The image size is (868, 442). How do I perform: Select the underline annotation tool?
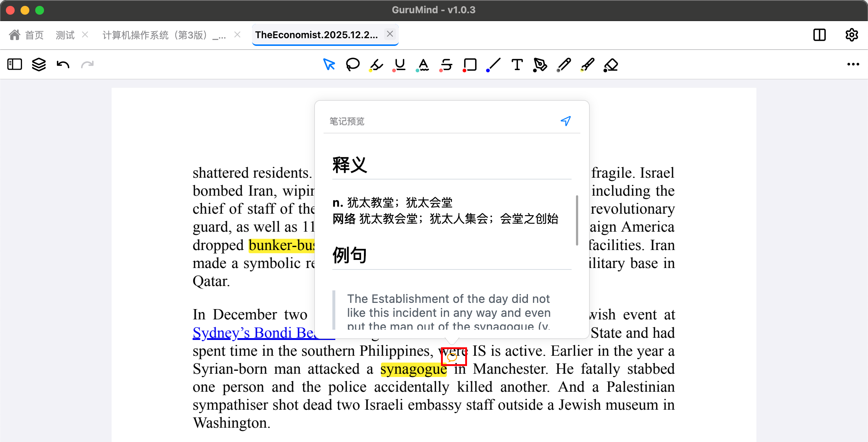pyautogui.click(x=400, y=65)
